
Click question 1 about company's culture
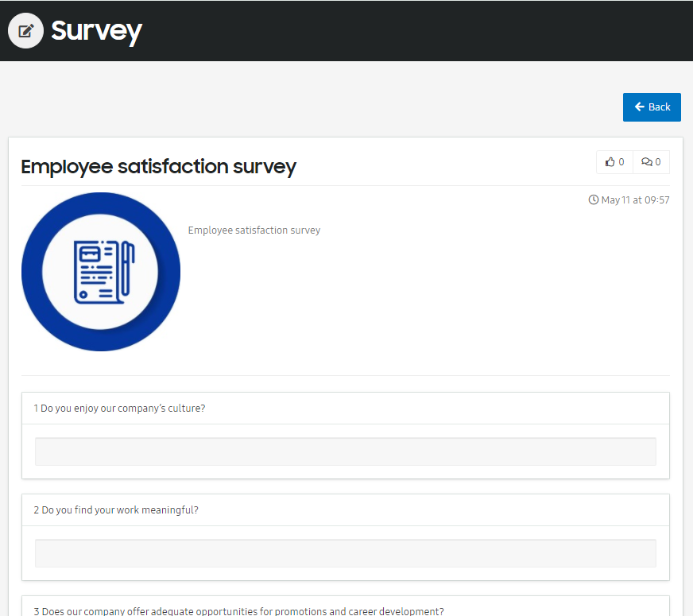pyautogui.click(x=119, y=409)
